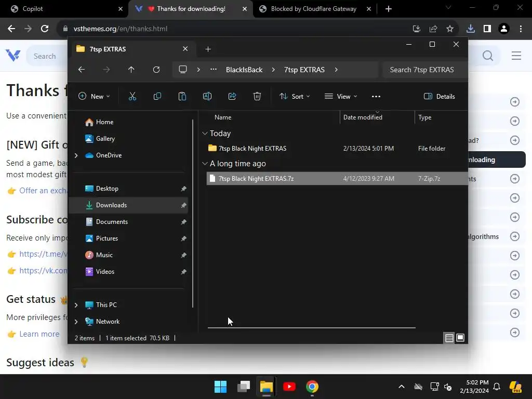This screenshot has width=532, height=399.
Task: Open Music in quick access
Action: click(128, 255)
